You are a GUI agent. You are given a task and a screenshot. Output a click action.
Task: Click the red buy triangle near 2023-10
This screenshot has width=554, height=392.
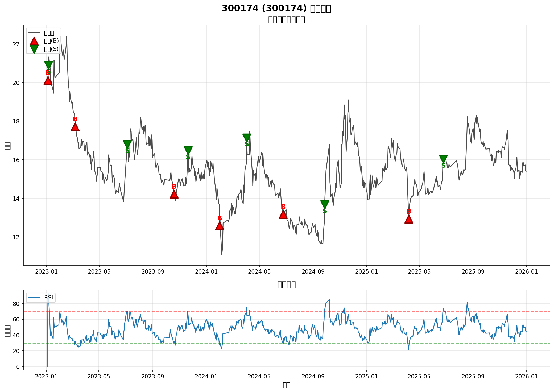coord(174,195)
